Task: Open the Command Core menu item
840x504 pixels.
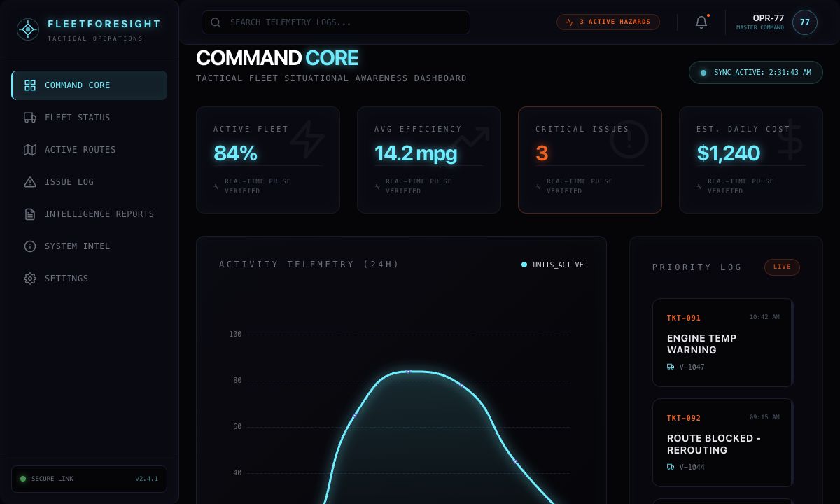Action: click(x=90, y=85)
